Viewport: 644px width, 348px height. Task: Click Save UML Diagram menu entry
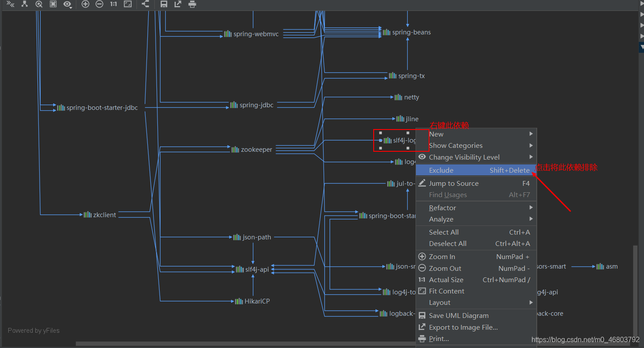click(476, 315)
